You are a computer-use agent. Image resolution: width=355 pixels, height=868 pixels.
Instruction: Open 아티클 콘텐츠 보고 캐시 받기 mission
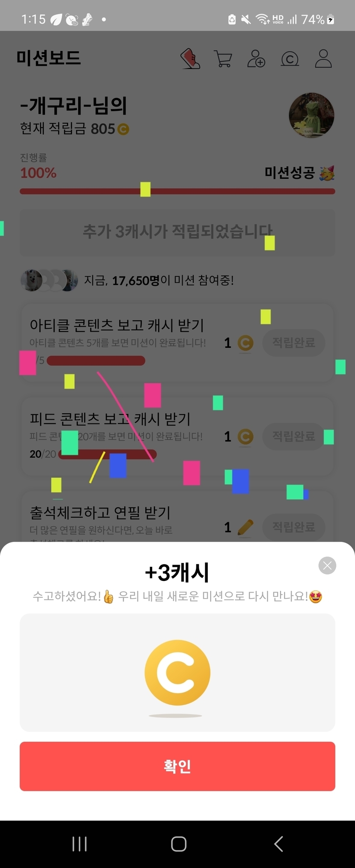[117, 326]
